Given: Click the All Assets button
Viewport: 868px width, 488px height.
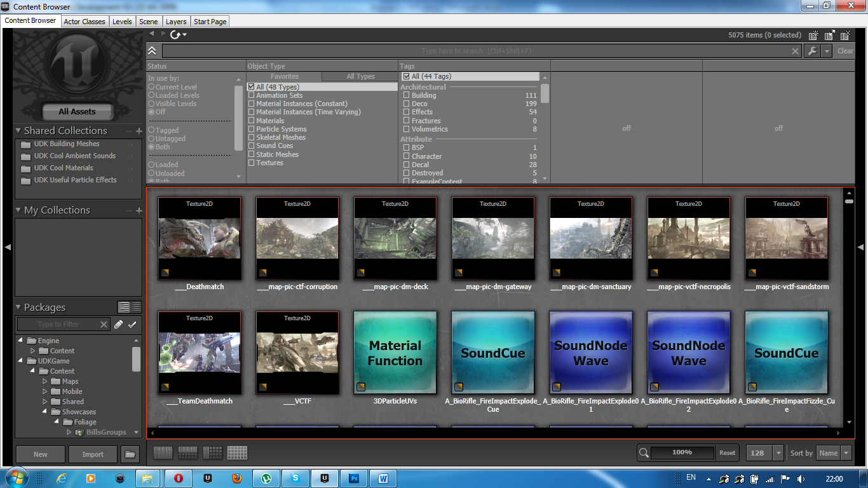Looking at the screenshot, I should (77, 111).
